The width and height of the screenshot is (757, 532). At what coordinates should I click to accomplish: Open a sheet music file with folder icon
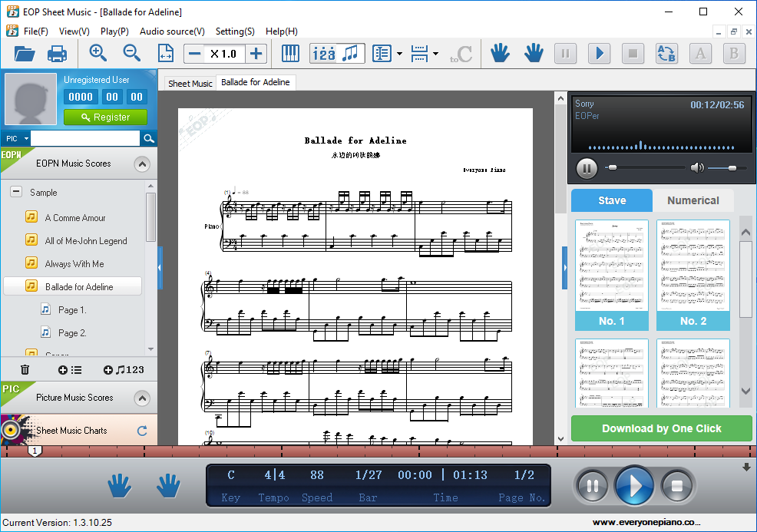pos(25,54)
